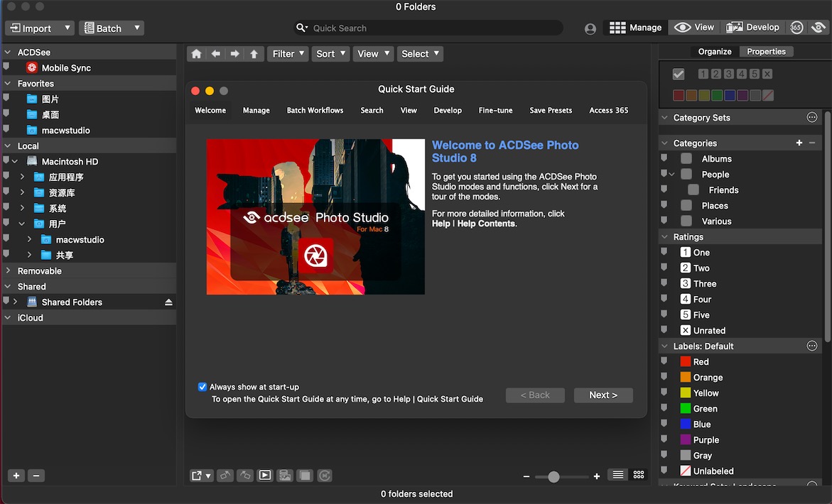
Task: Switch to list view icon
Action: (617, 475)
